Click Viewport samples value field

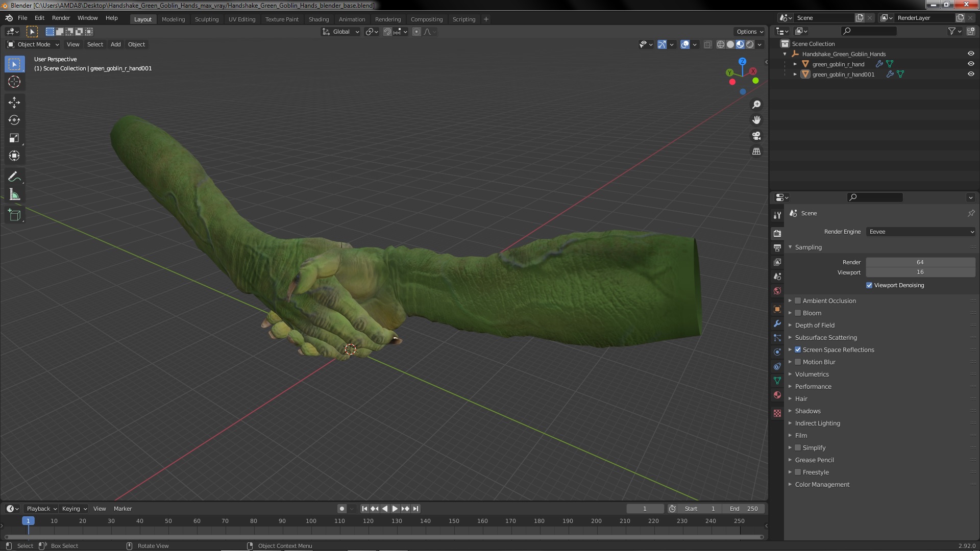(x=920, y=272)
